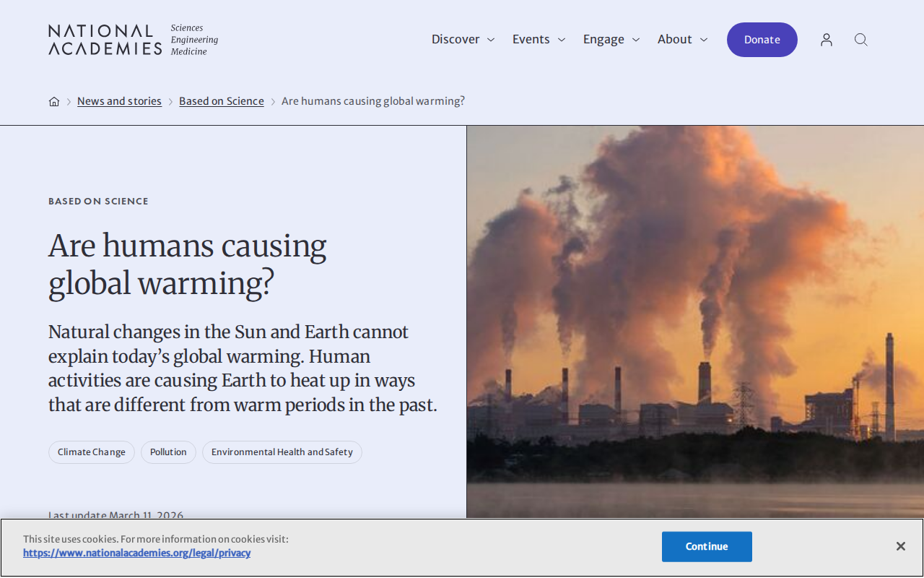Click the Donate button

click(x=762, y=40)
